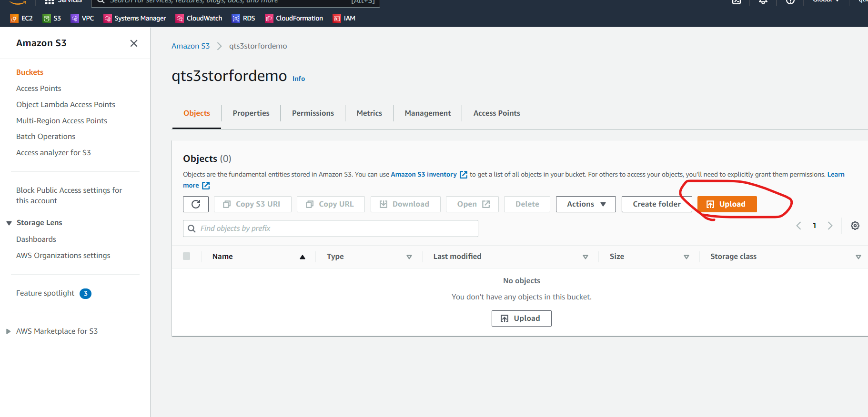Focus the Find objects by prefix field

pyautogui.click(x=331, y=228)
